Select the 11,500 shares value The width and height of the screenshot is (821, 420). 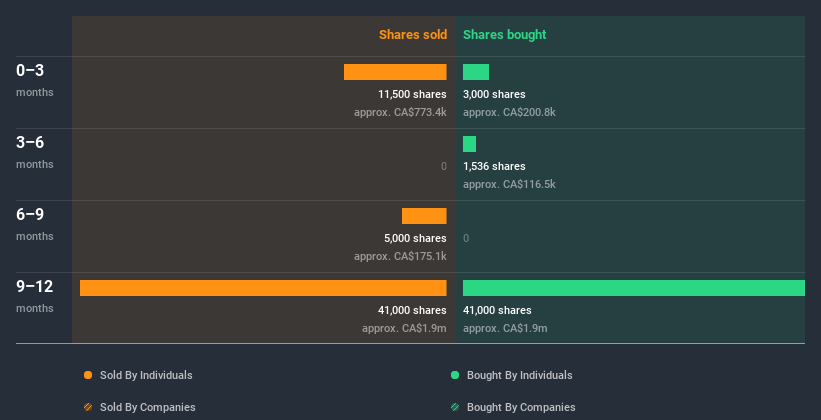click(413, 94)
